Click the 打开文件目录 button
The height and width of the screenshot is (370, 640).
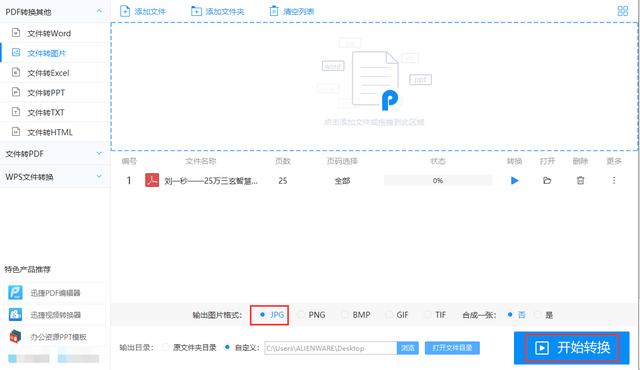pos(452,348)
